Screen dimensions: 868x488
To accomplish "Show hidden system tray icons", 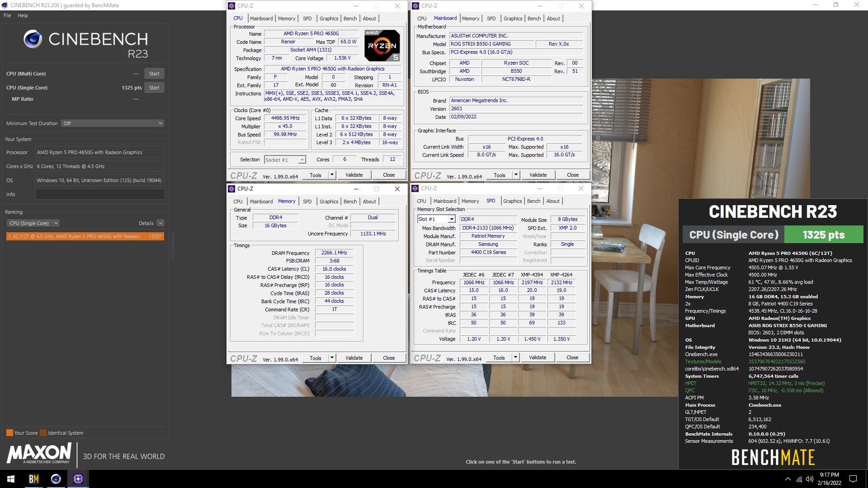I will click(788, 479).
